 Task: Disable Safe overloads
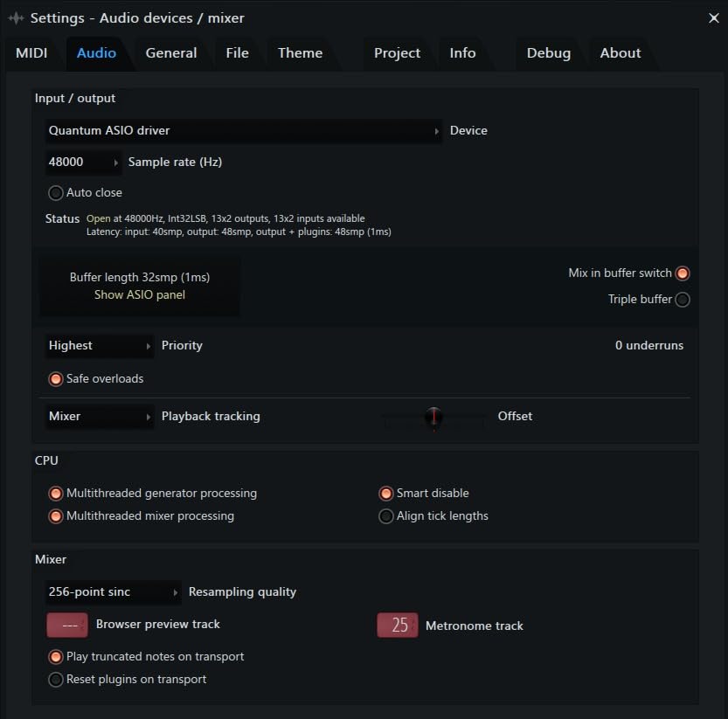[x=56, y=379]
